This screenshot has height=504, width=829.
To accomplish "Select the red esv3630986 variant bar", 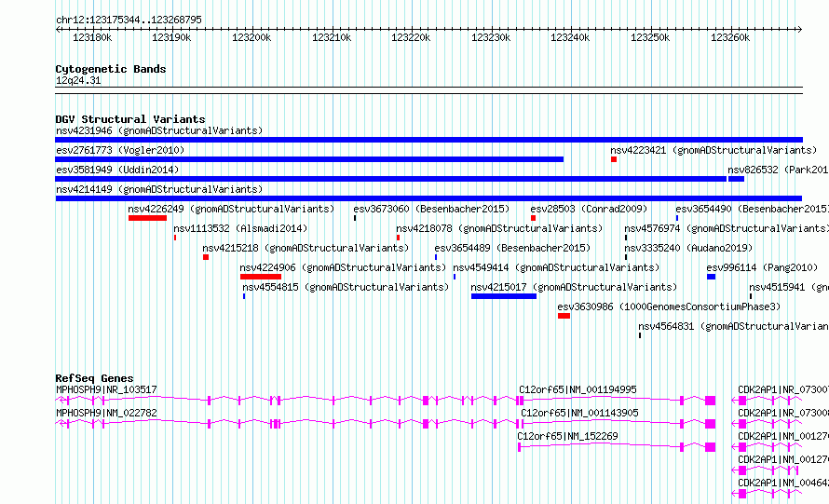I will click(564, 316).
